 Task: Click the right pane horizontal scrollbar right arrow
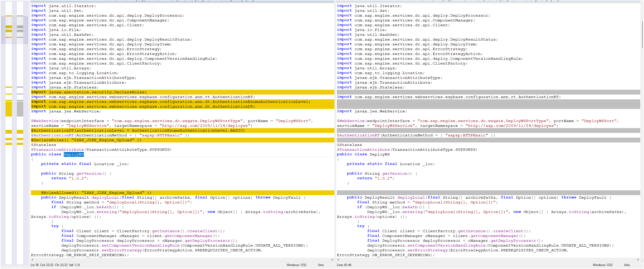(638, 259)
